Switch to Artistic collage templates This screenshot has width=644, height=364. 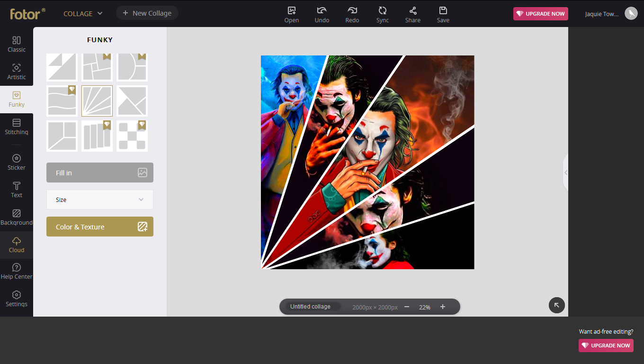[x=17, y=72]
